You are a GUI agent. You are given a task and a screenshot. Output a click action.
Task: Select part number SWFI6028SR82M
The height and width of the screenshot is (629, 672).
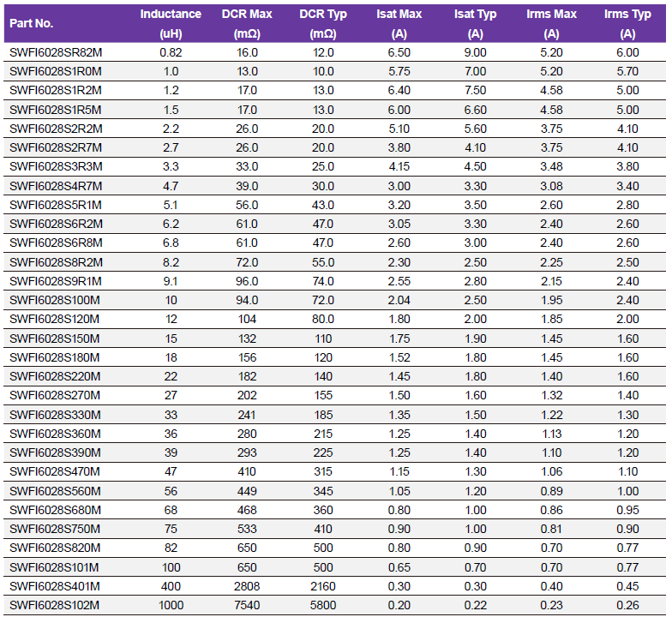(x=56, y=53)
